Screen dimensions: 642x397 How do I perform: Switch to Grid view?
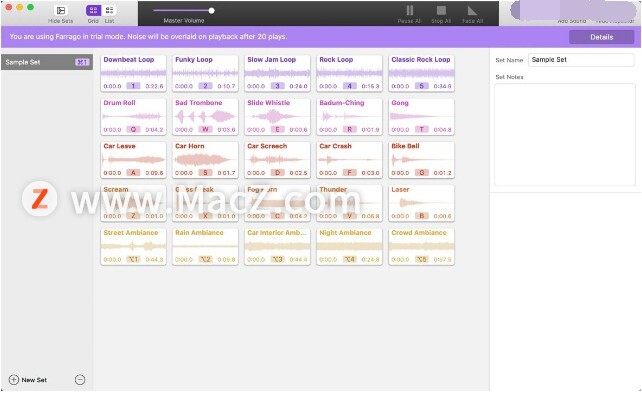click(93, 11)
